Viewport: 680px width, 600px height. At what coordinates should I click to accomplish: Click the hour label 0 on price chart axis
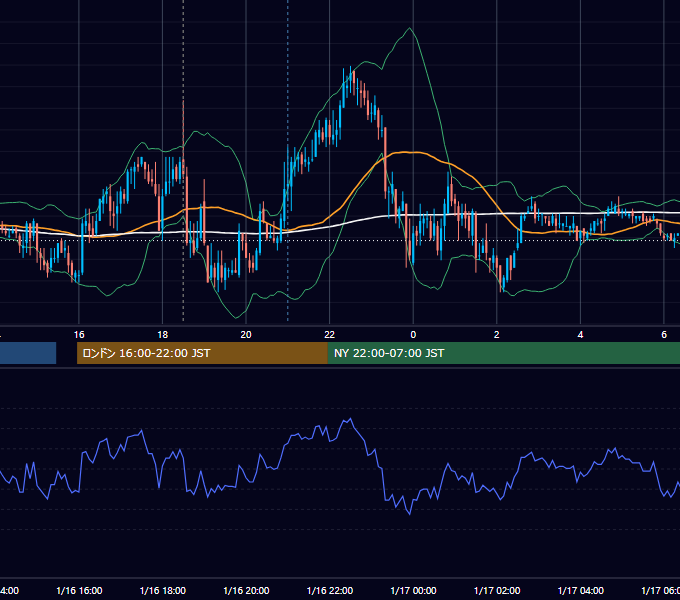tap(413, 335)
